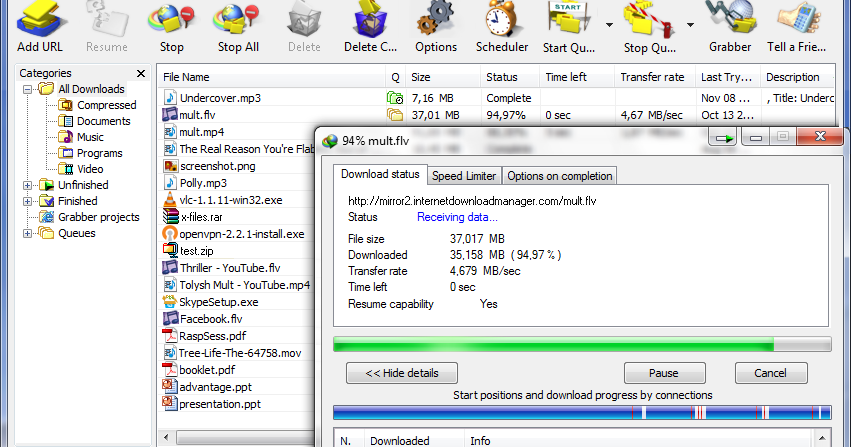Select the Documents category

pyautogui.click(x=104, y=121)
